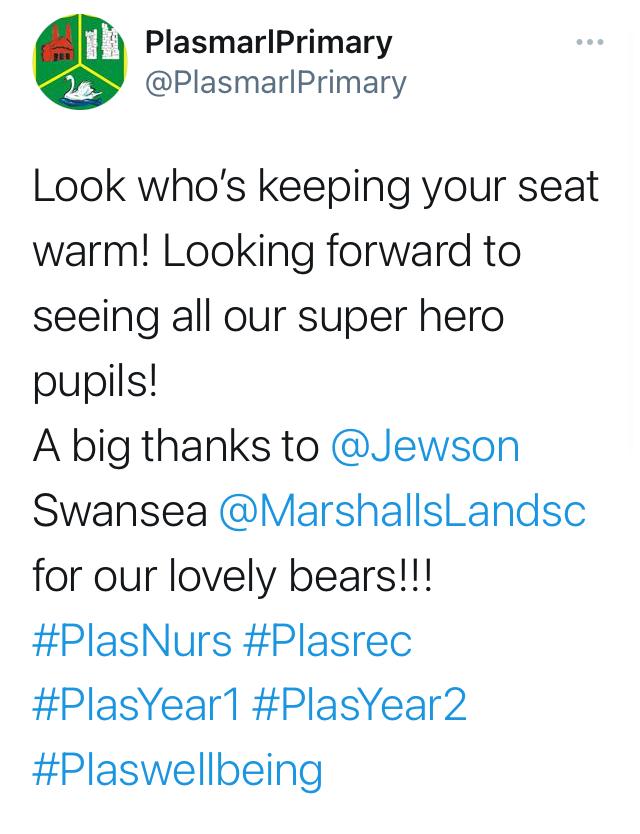This screenshot has width=640, height=834.
Task: Open the @Jewson mention
Action: [x=425, y=446]
